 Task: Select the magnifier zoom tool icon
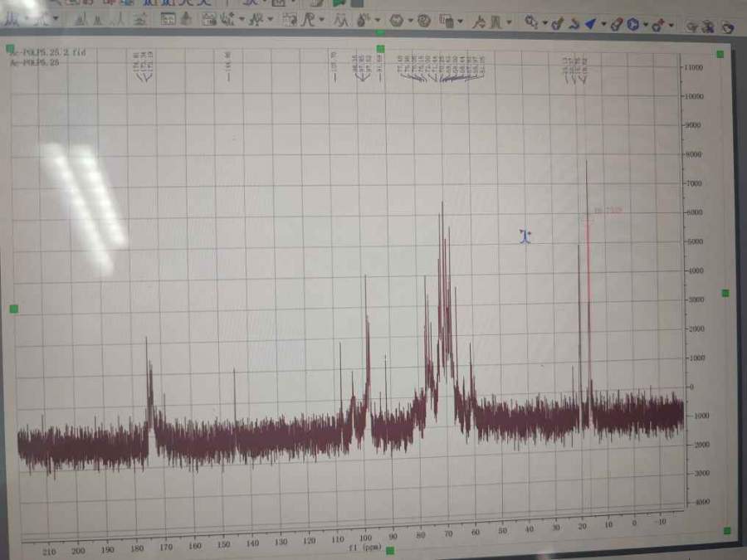click(530, 23)
